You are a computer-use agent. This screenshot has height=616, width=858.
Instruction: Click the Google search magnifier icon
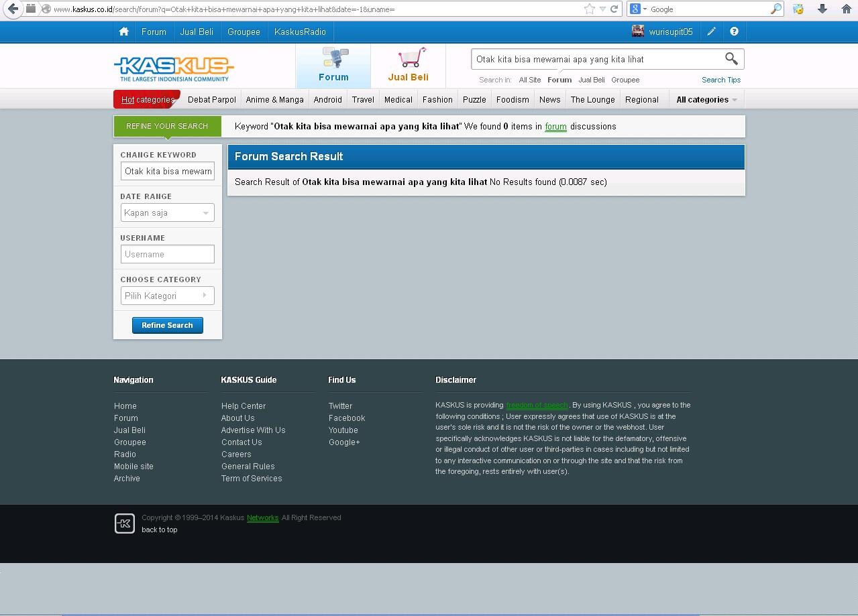click(776, 9)
